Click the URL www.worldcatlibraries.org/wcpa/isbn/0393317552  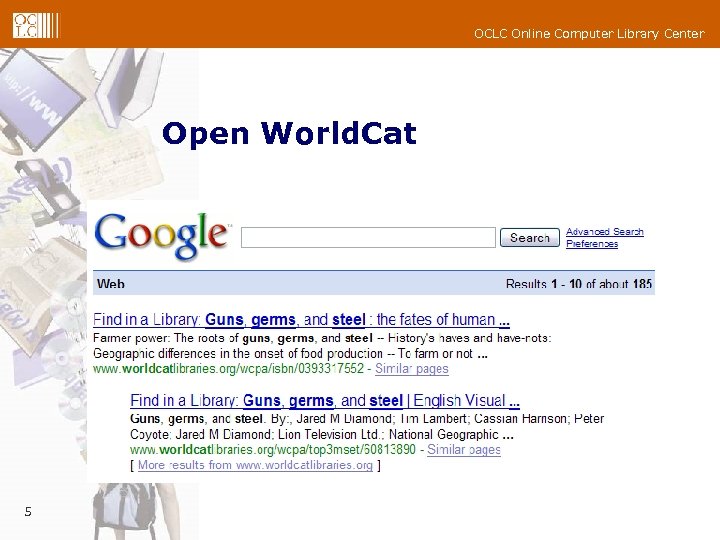(228, 369)
